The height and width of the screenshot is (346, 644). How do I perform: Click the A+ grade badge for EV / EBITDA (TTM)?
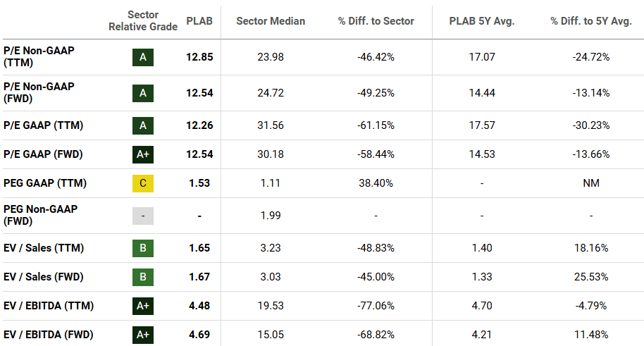tap(142, 306)
